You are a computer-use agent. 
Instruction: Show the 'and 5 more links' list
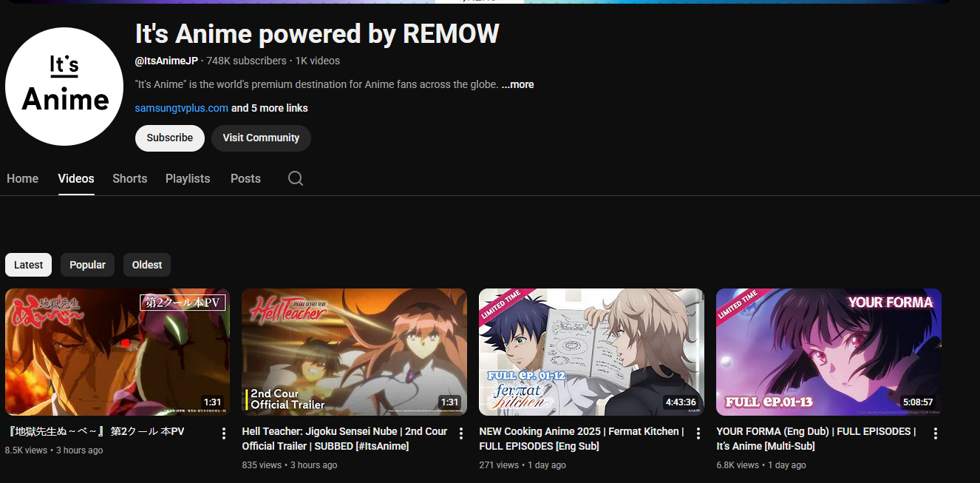click(270, 108)
